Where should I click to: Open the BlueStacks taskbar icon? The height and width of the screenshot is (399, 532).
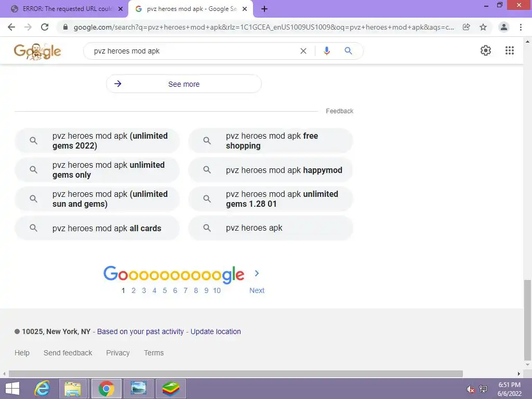[170, 389]
